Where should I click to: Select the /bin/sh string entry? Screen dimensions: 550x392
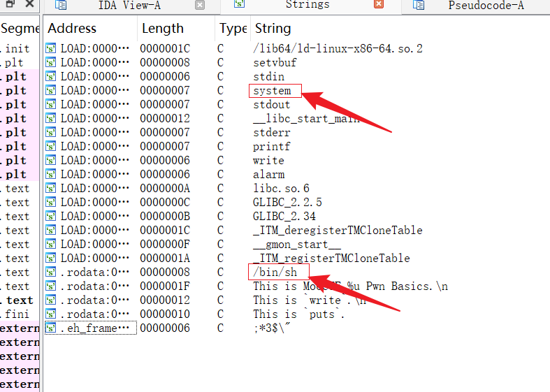point(275,272)
